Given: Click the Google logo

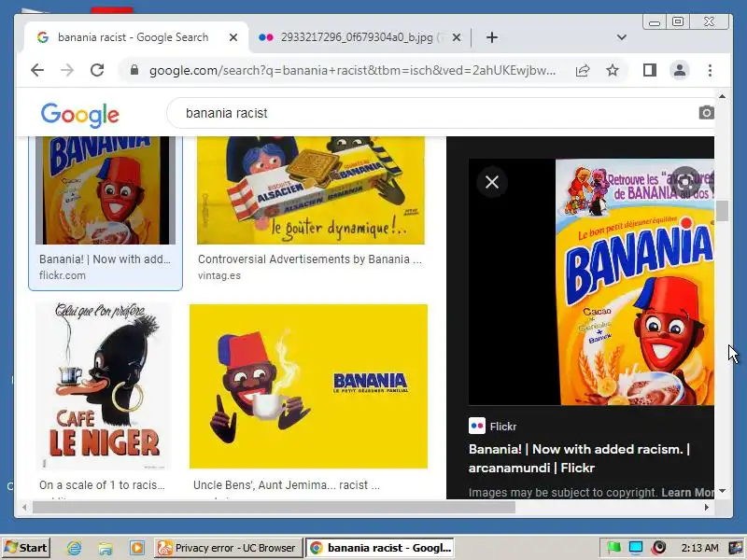Looking at the screenshot, I should (80, 114).
